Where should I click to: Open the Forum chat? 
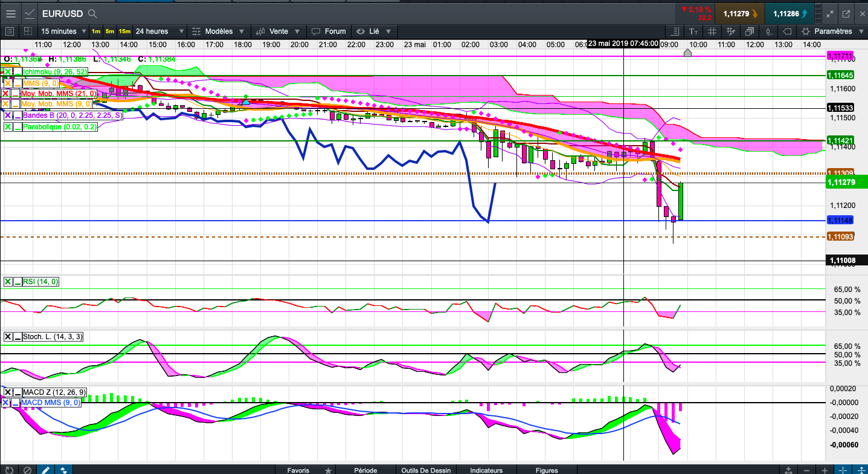[330, 31]
